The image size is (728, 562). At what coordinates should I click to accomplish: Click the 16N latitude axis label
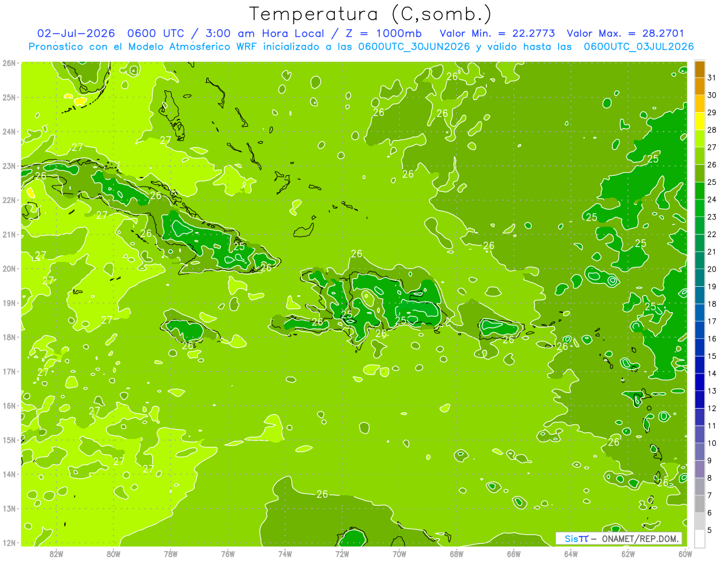coord(8,406)
